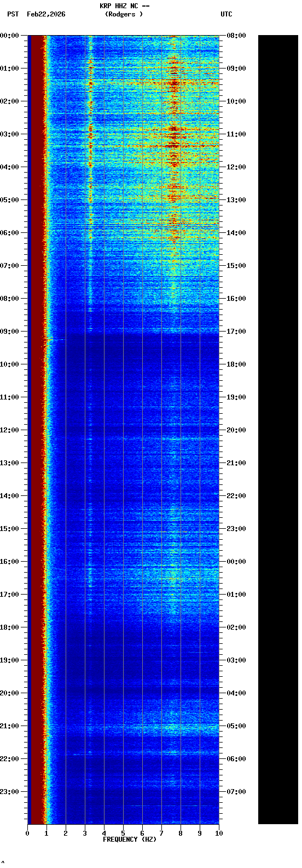The width and height of the screenshot is (302, 868).
Task: Click the "UTC" timezone header
Action: coord(226,14)
